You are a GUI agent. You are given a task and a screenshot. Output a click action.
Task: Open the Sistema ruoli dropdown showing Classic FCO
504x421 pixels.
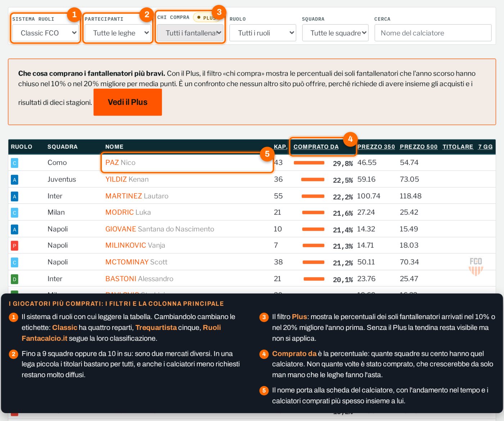click(x=45, y=33)
